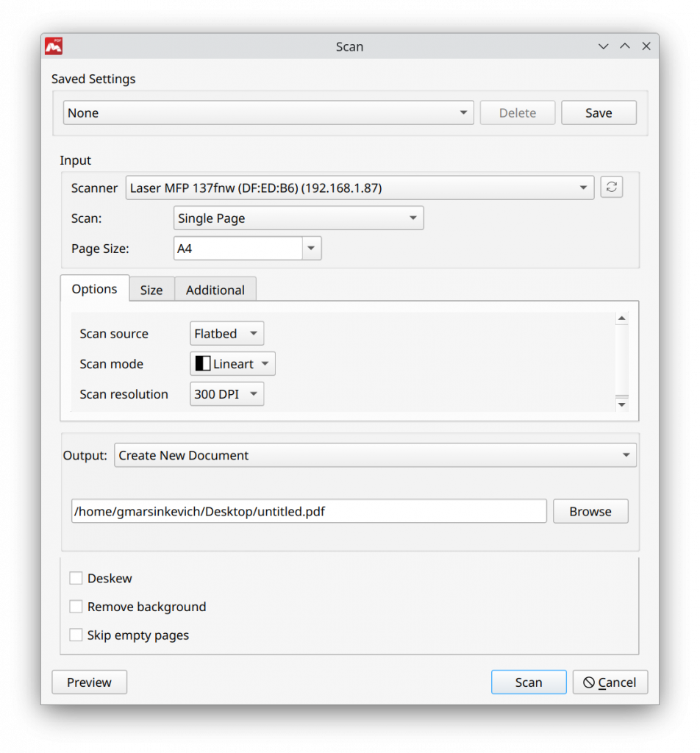
Task: Check Remove background
Action: [x=76, y=607]
